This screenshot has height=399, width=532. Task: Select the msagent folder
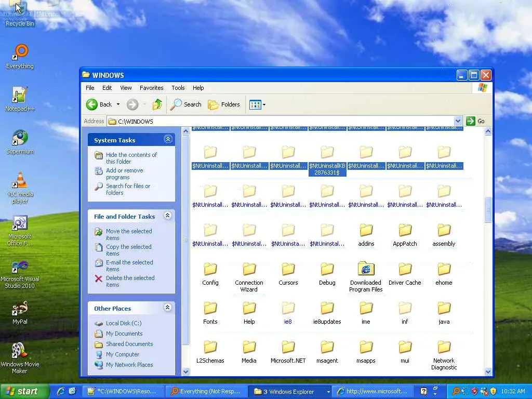327,352
